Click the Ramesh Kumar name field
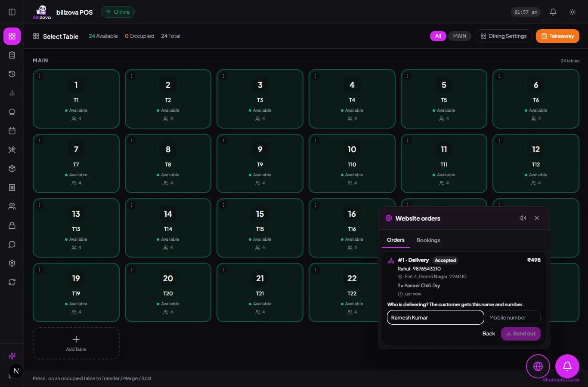 click(x=436, y=317)
